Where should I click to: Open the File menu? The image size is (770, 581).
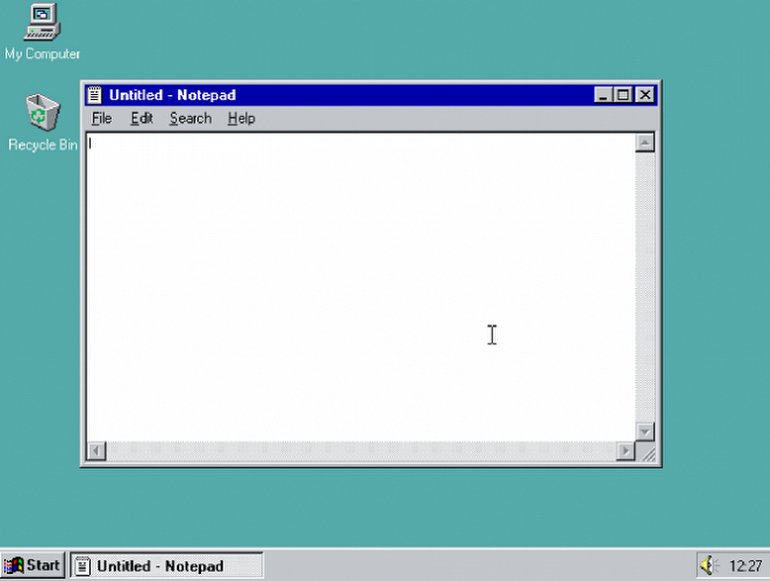pos(101,118)
